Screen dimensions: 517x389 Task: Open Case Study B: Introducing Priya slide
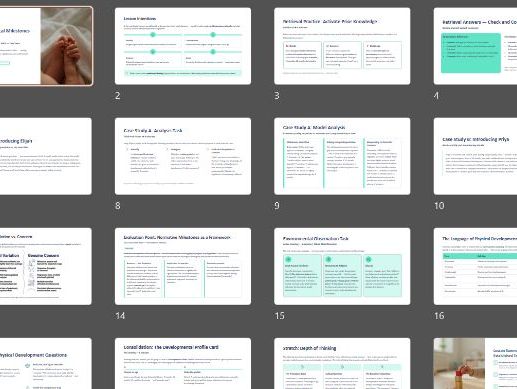(x=475, y=156)
